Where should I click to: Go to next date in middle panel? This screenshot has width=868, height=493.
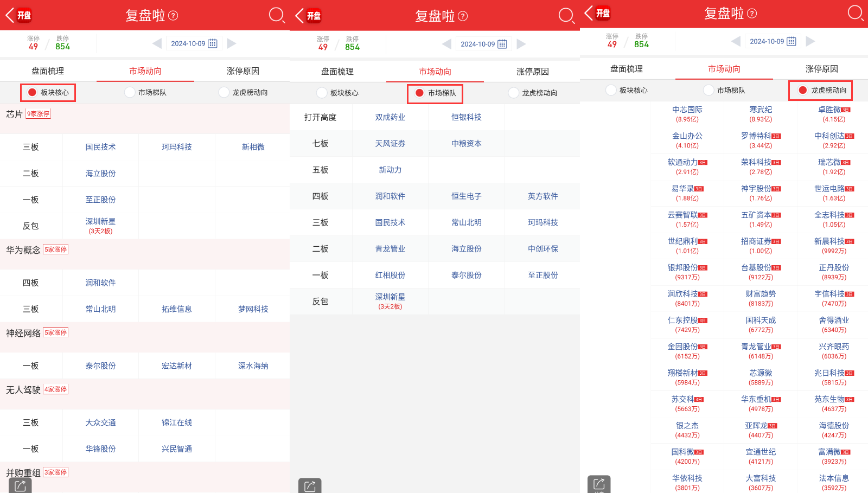(x=521, y=44)
